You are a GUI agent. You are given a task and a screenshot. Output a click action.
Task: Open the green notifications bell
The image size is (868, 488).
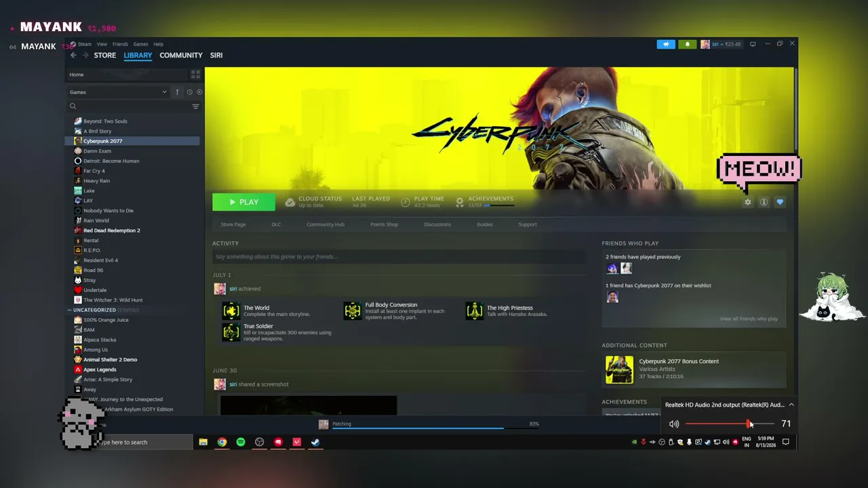(x=687, y=44)
